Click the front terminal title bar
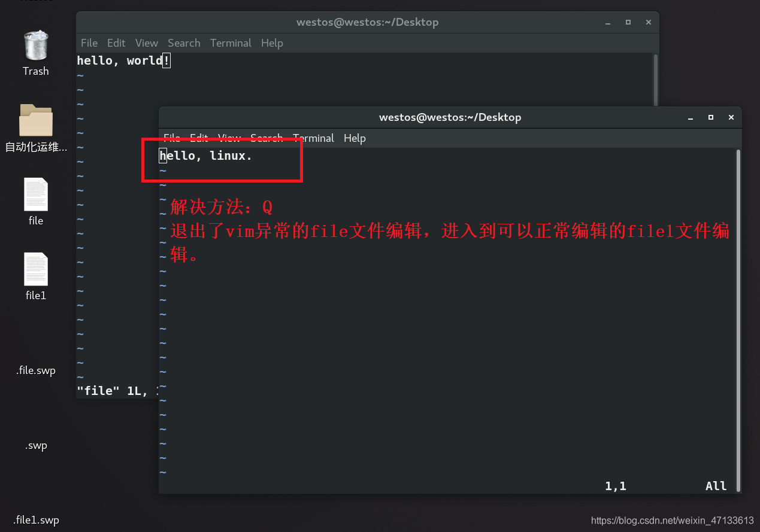The width and height of the screenshot is (760, 532). click(450, 117)
